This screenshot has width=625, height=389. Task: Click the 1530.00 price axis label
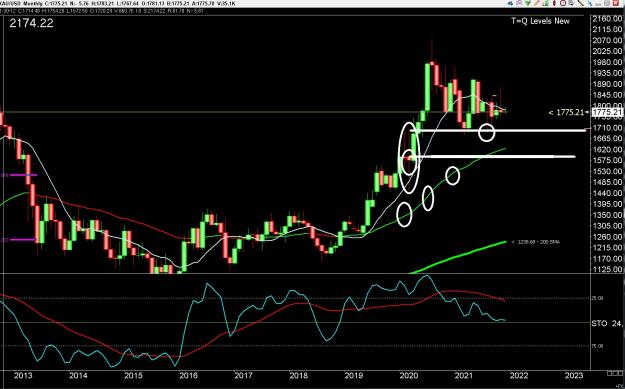point(608,171)
